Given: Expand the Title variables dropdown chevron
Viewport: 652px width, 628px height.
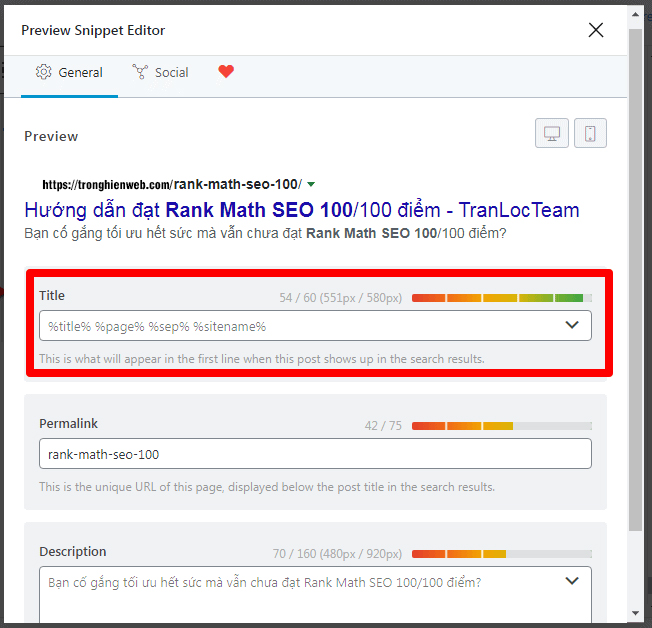Looking at the screenshot, I should pos(572,325).
